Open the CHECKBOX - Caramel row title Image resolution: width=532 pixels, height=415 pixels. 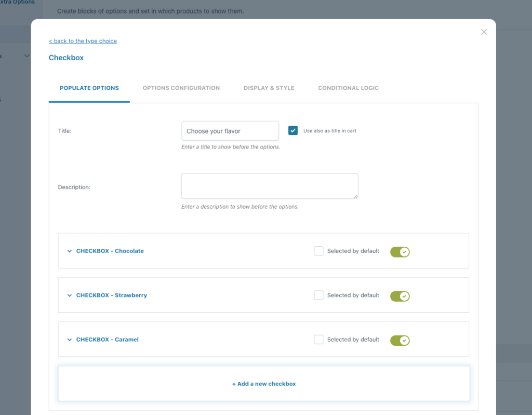[x=107, y=340]
